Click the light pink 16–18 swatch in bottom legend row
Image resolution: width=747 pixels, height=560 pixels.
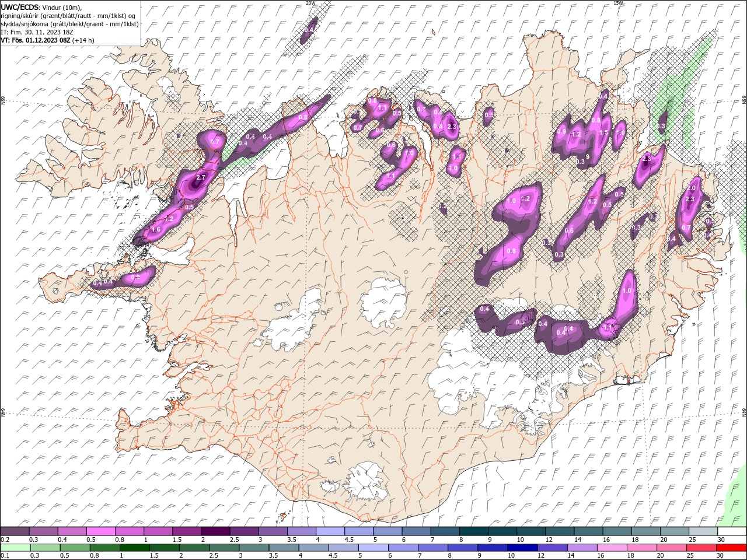(x=612, y=548)
